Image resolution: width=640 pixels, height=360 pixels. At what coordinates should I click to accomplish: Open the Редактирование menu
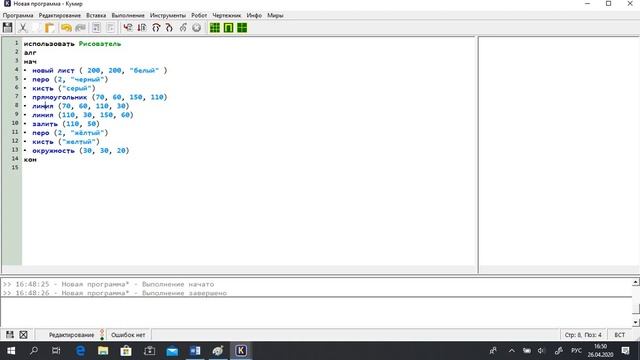point(60,15)
